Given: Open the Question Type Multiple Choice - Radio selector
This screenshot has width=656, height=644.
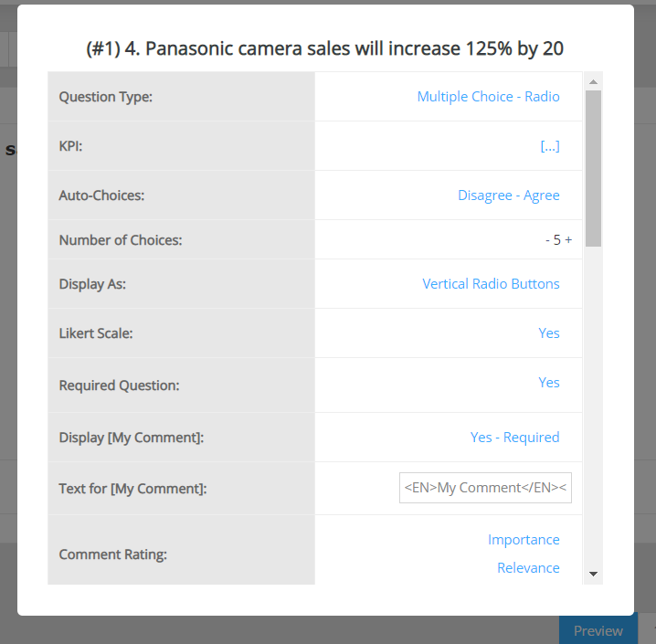Looking at the screenshot, I should (488, 96).
